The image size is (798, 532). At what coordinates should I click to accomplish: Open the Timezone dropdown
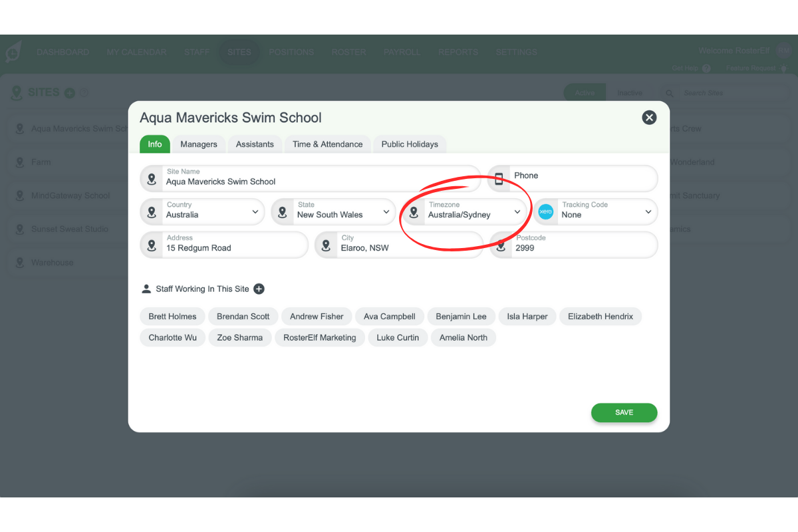517,211
